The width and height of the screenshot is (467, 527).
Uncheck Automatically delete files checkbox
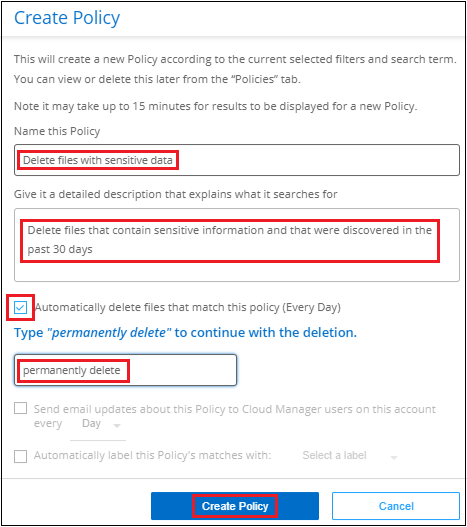(21, 307)
